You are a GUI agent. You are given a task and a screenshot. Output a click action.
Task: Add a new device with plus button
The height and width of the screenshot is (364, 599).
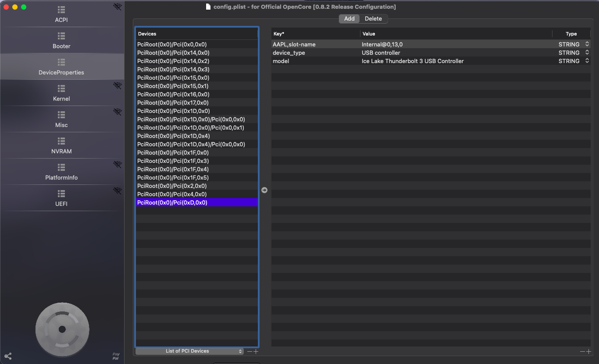(256, 351)
